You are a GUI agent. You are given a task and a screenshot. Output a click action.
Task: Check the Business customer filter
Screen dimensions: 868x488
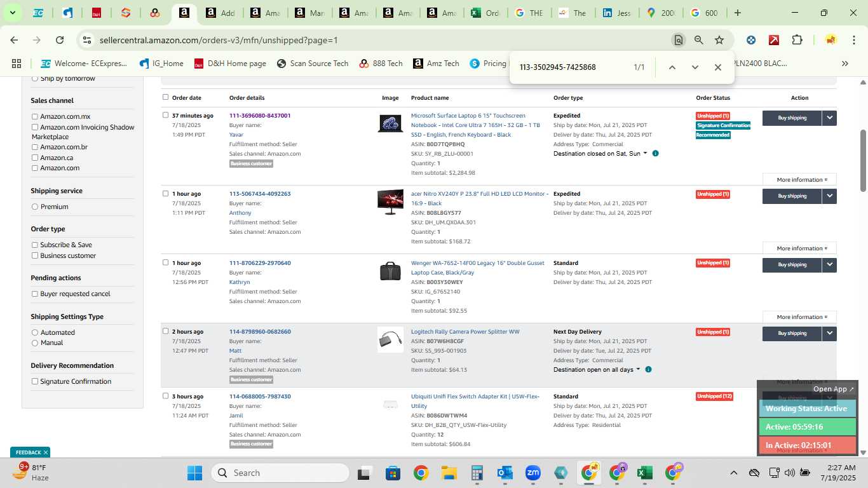tap(35, 256)
